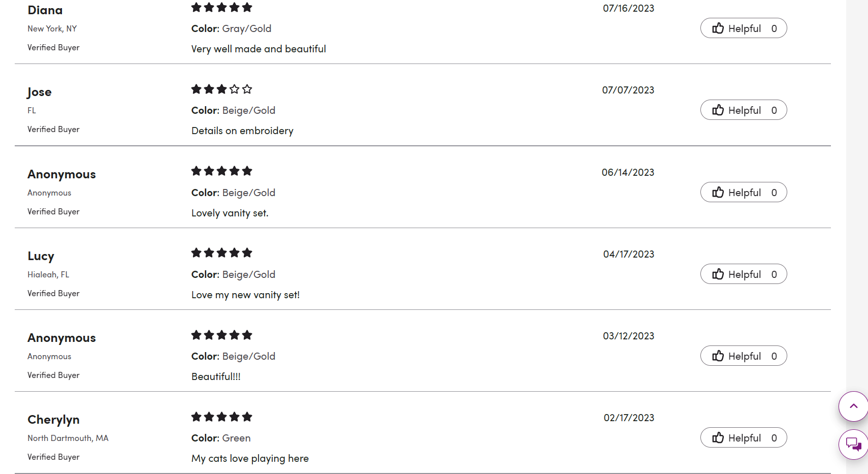Mark the "Beautiful!!!" review as Helpful
The width and height of the screenshot is (868, 474).
pyautogui.click(x=744, y=356)
